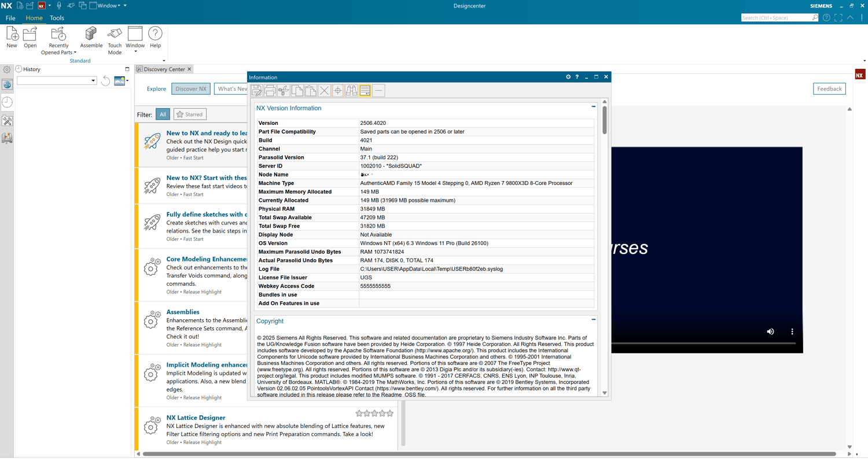Screen dimensions: 868x465
Task: Click the Feedback button
Action: (x=829, y=89)
